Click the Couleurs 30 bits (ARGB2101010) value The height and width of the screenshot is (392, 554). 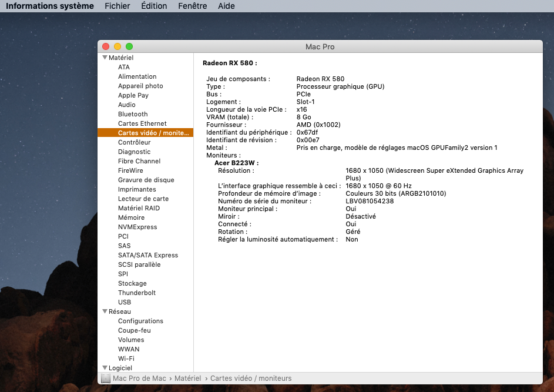click(x=396, y=193)
